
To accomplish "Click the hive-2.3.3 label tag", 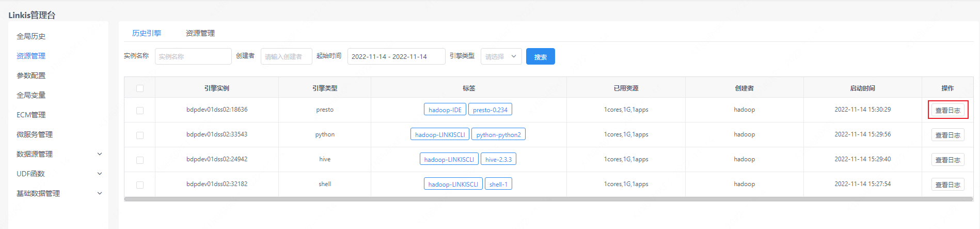I will click(498, 159).
